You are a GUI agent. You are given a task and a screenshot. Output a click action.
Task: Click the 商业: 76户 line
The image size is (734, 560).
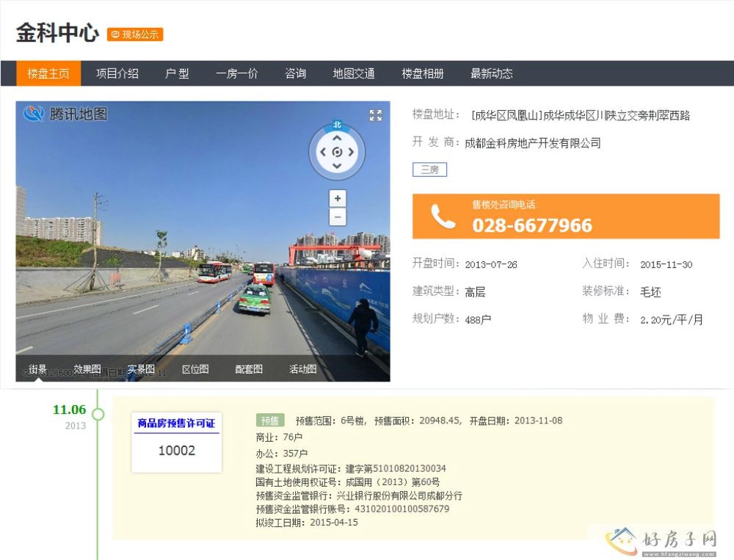pos(279,437)
